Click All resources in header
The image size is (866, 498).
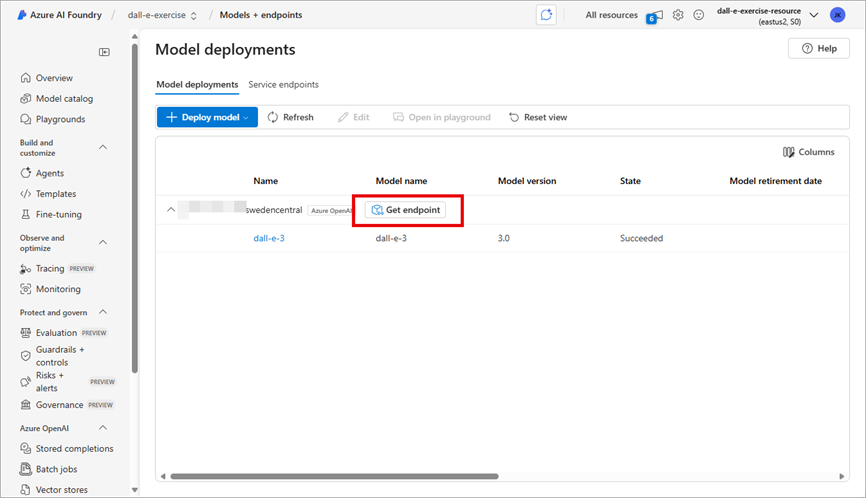click(x=611, y=15)
